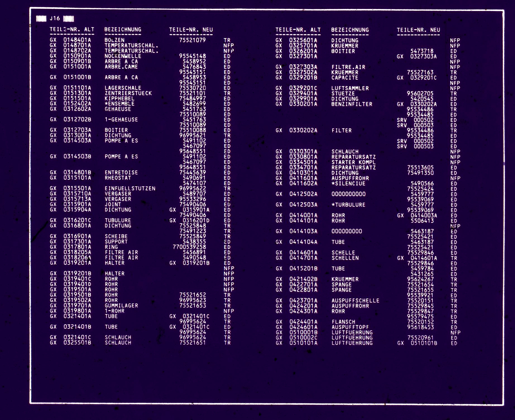Select the RING description
The height and width of the screenshot is (420, 515).
tap(111, 247)
